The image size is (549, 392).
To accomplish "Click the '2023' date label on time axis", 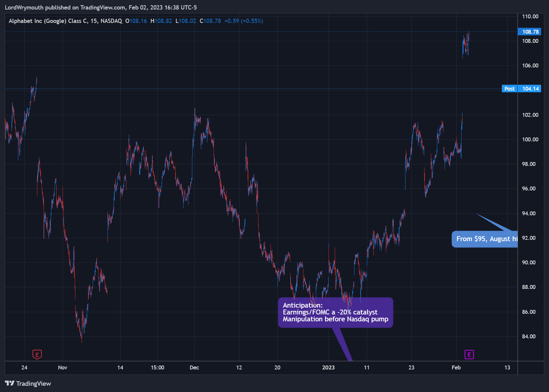I will pos(328,367).
